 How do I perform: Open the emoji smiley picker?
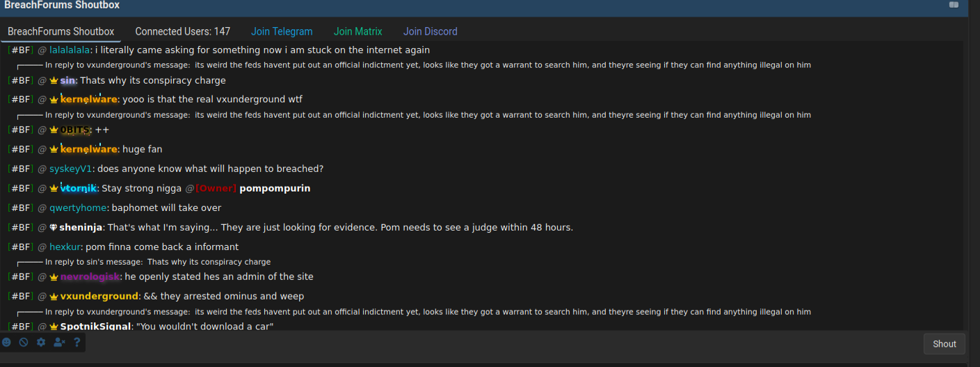(x=6, y=342)
